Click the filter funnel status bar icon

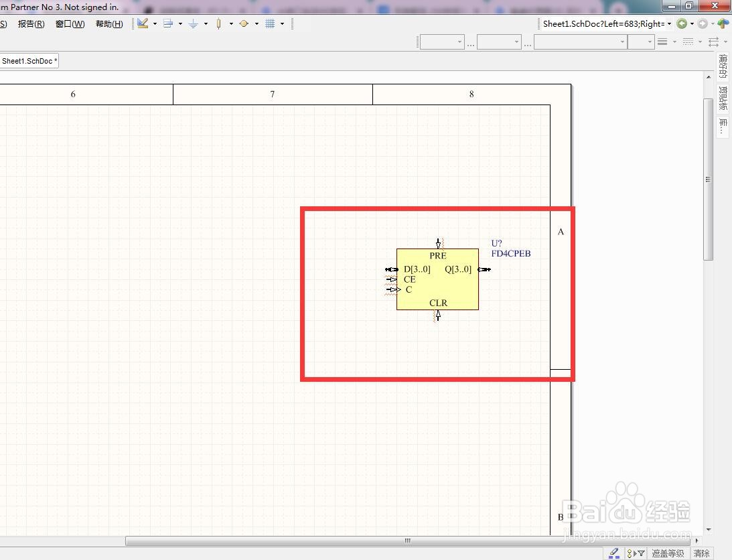(x=636, y=553)
